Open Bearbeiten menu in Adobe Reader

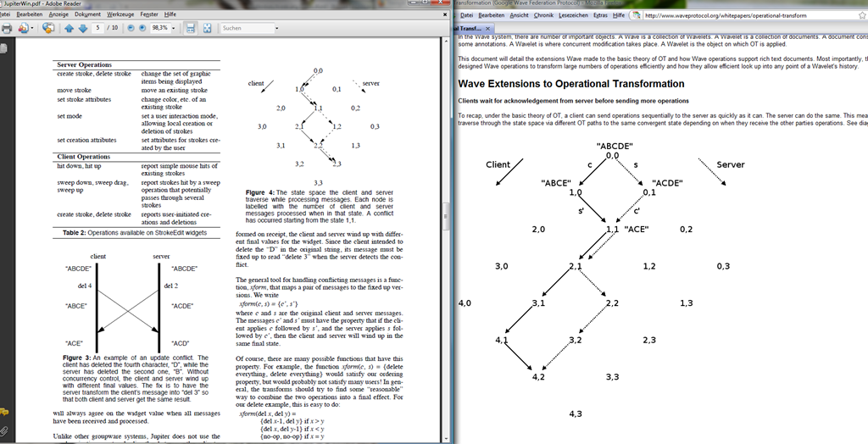coord(30,14)
